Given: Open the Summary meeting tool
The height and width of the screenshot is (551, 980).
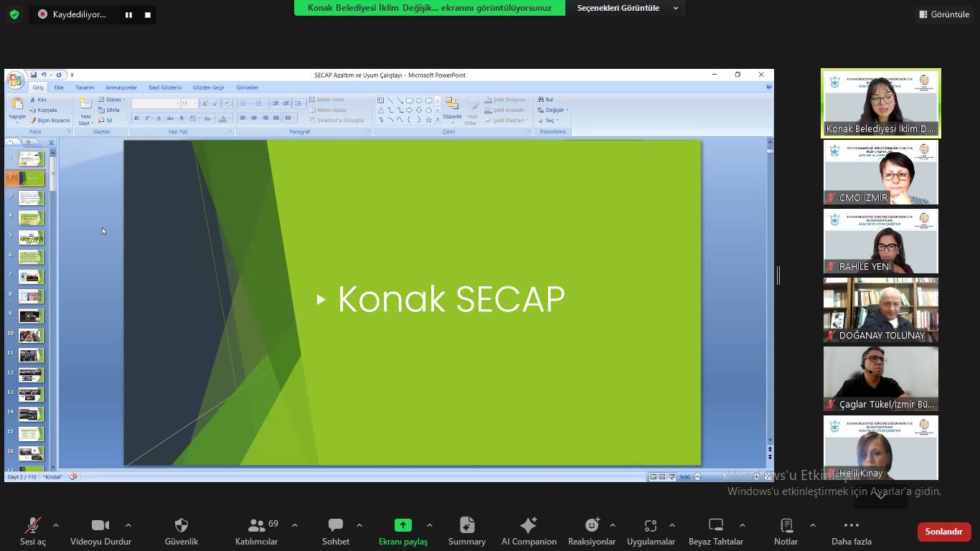Looking at the screenshot, I should [467, 531].
